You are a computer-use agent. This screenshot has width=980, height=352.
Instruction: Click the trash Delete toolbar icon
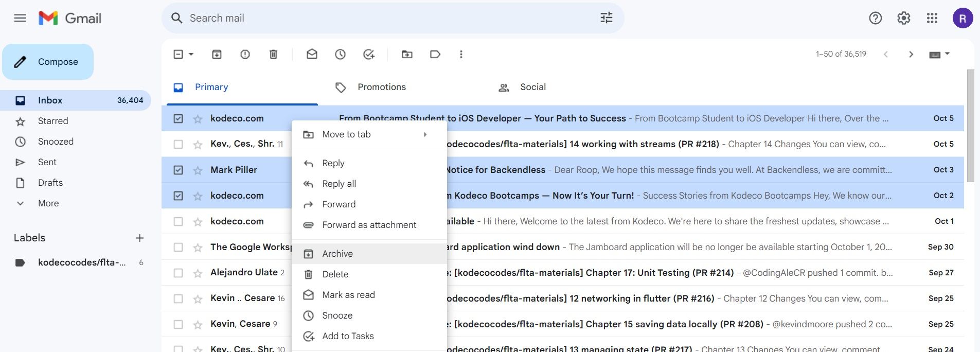tap(273, 54)
